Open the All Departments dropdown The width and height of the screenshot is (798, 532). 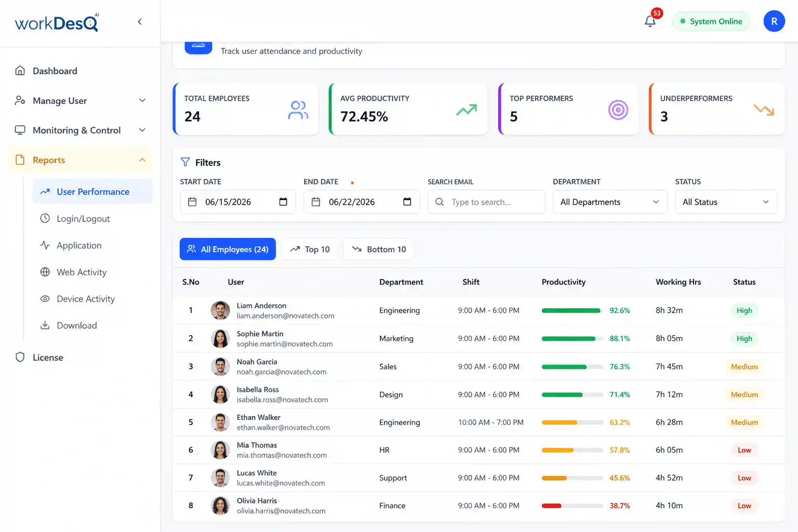pos(610,202)
